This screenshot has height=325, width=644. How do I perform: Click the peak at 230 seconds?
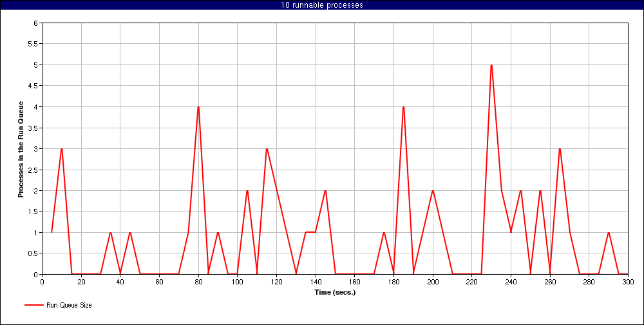(491, 65)
